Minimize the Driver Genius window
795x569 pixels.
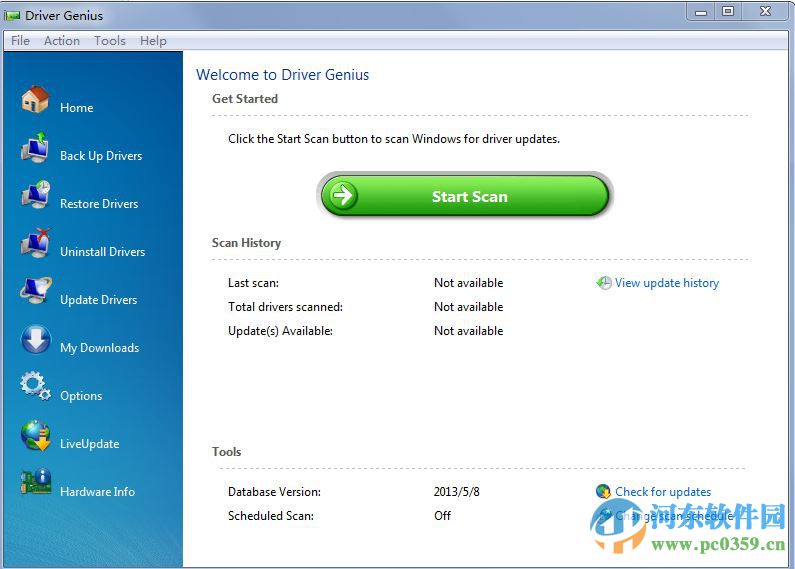click(701, 12)
